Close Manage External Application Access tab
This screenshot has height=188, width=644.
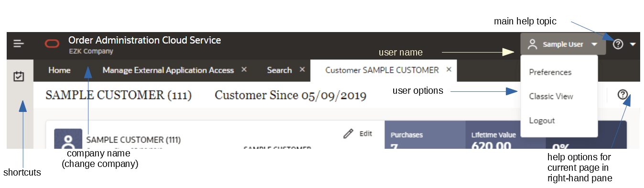point(244,70)
